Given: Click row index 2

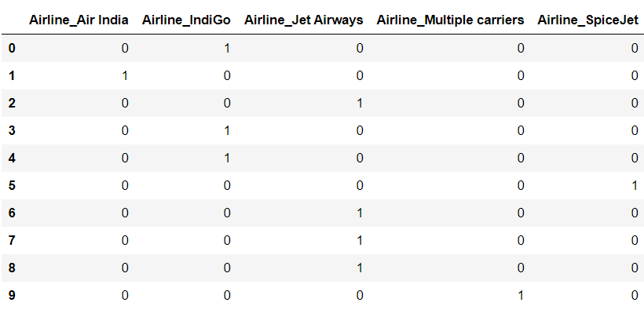Looking at the screenshot, I should point(12,104).
